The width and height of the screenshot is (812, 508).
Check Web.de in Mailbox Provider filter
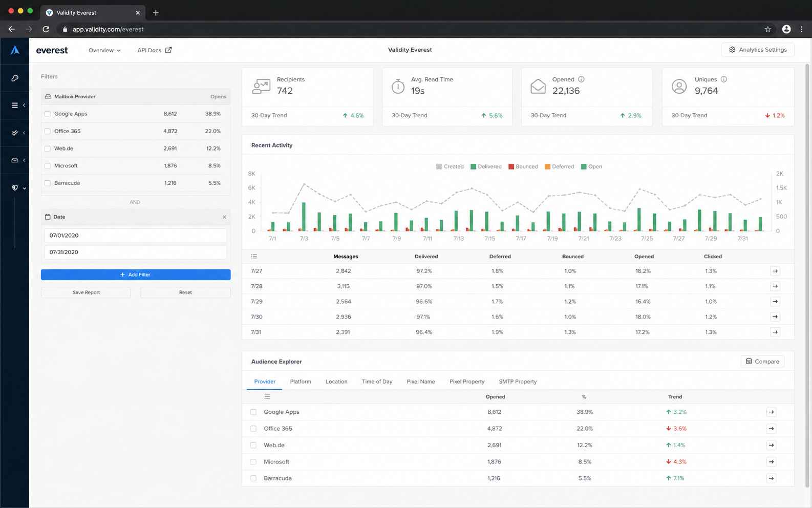(x=48, y=149)
